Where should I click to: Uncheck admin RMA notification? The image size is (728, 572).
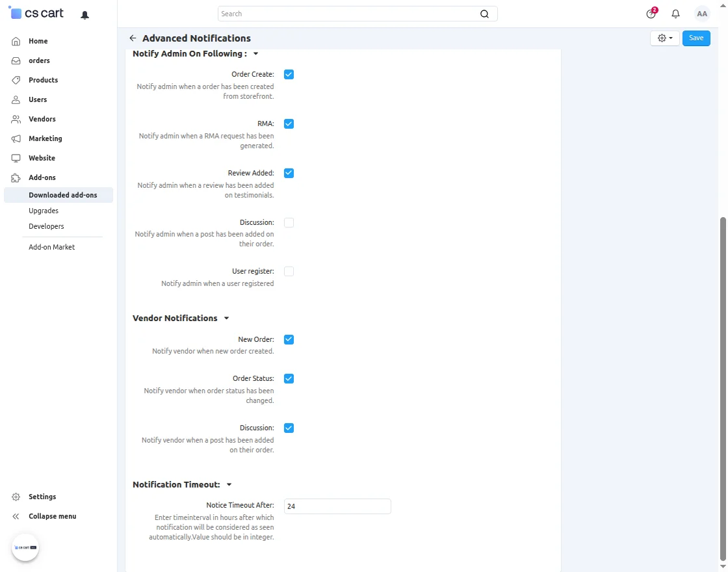289,124
